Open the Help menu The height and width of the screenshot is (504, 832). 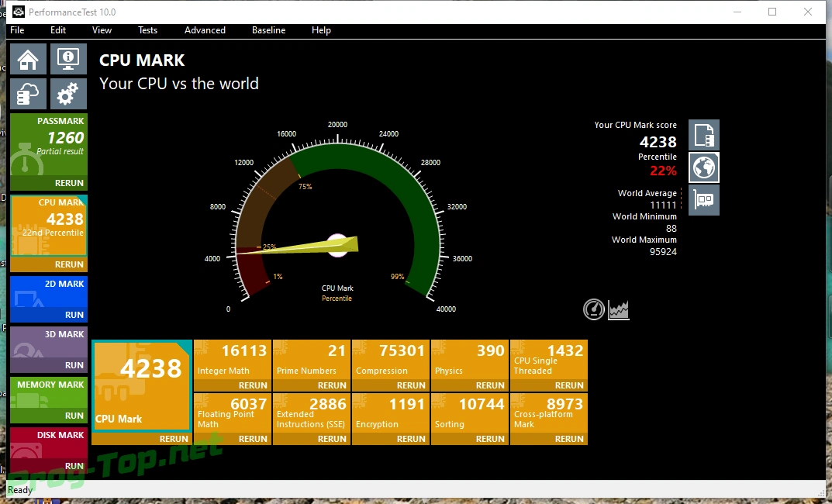pyautogui.click(x=321, y=30)
